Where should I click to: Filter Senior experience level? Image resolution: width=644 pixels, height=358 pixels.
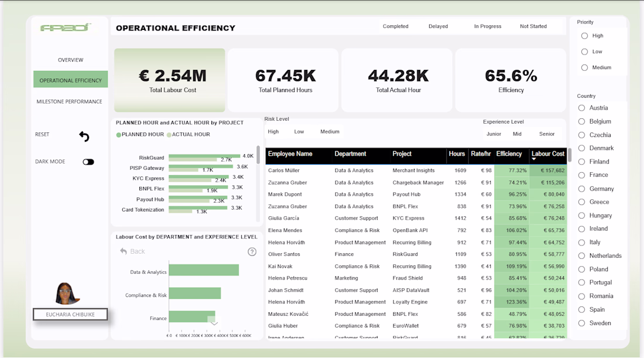click(547, 134)
